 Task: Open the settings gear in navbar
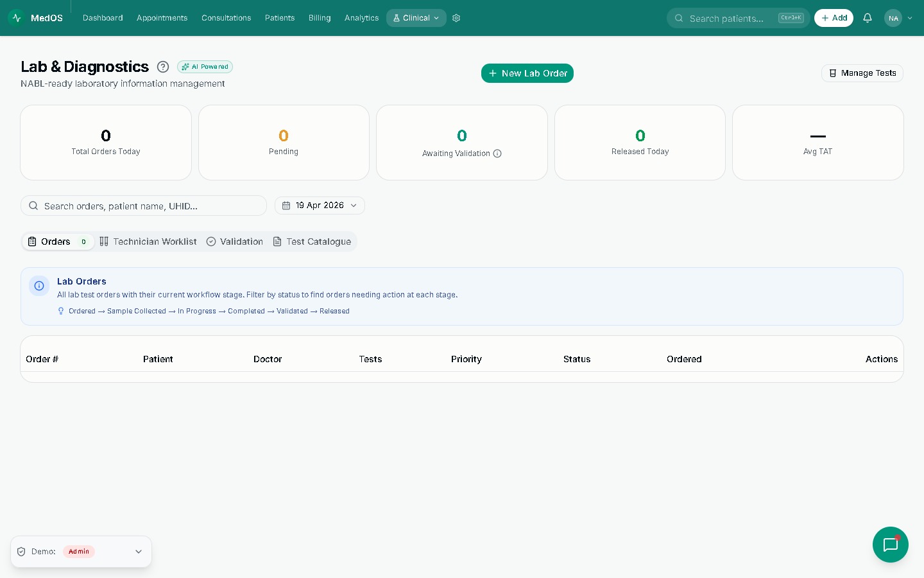[456, 18]
